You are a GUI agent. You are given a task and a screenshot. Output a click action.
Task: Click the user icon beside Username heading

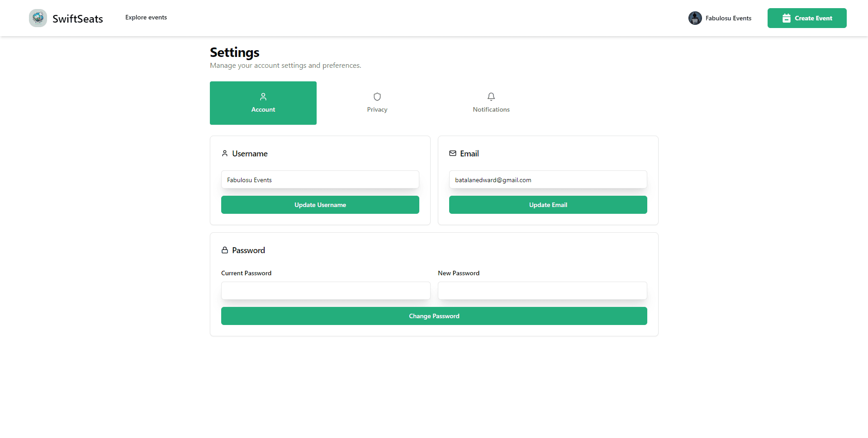pyautogui.click(x=225, y=153)
